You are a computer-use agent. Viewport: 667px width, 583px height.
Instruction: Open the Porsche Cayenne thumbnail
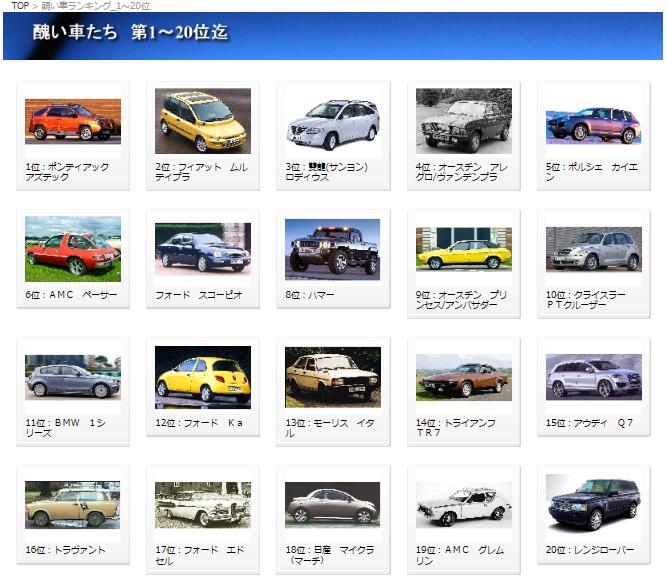click(x=594, y=126)
